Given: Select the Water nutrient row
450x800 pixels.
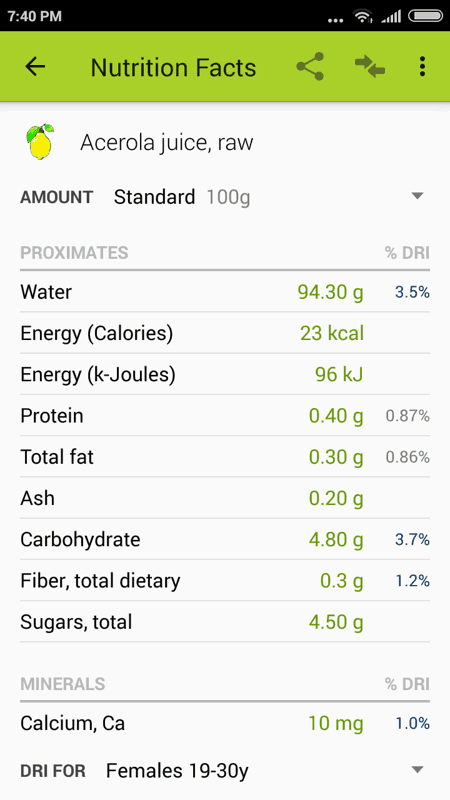Looking at the screenshot, I should 225,292.
